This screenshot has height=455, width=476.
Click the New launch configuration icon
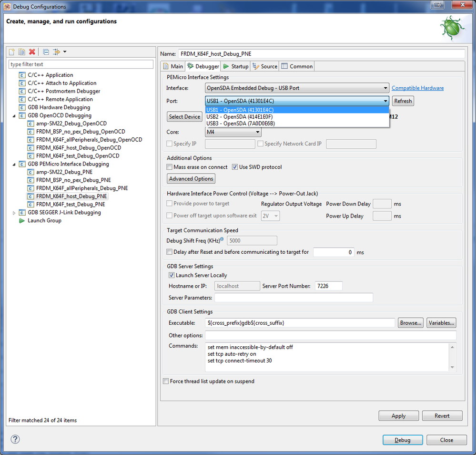12,52
